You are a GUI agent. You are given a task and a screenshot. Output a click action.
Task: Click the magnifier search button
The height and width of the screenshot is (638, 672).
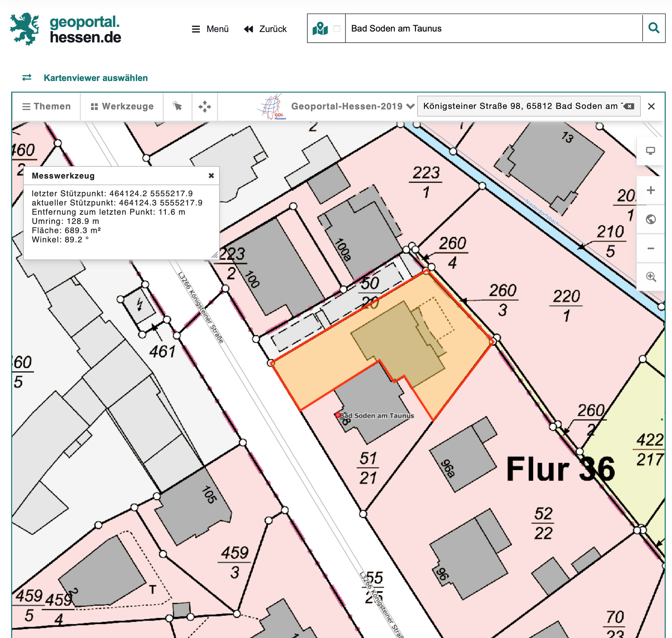(653, 28)
